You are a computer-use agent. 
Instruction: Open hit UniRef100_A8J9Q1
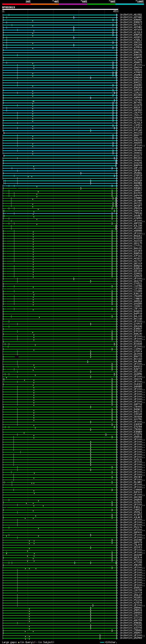point(131,15)
